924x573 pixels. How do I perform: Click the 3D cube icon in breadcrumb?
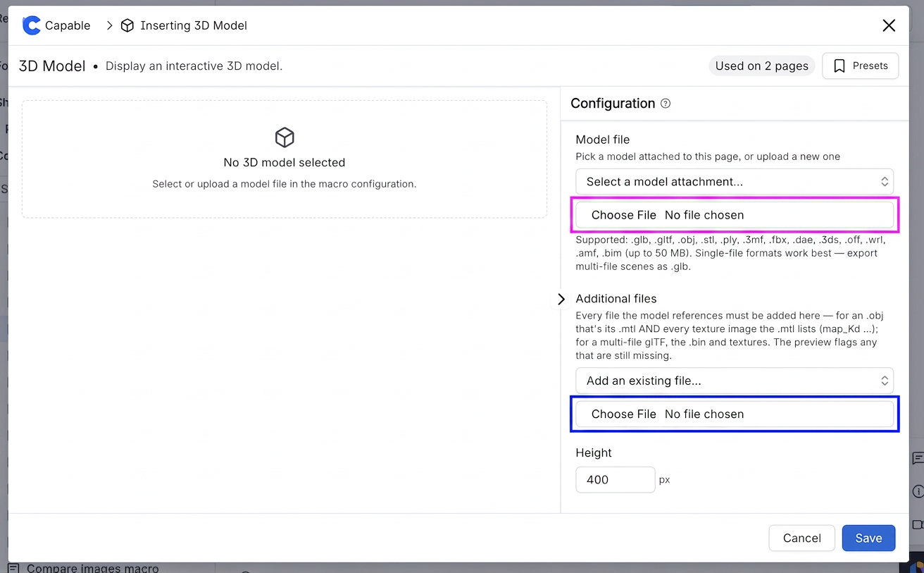[x=127, y=25]
